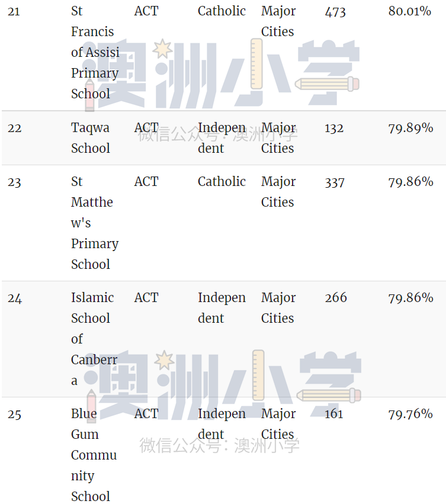Click the 80.01% percentage value

pyautogui.click(x=410, y=11)
